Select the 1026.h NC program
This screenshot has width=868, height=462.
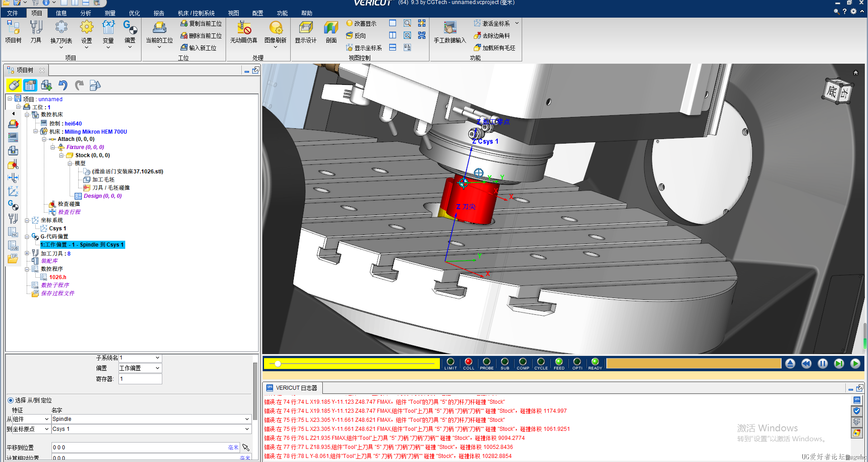click(x=57, y=277)
